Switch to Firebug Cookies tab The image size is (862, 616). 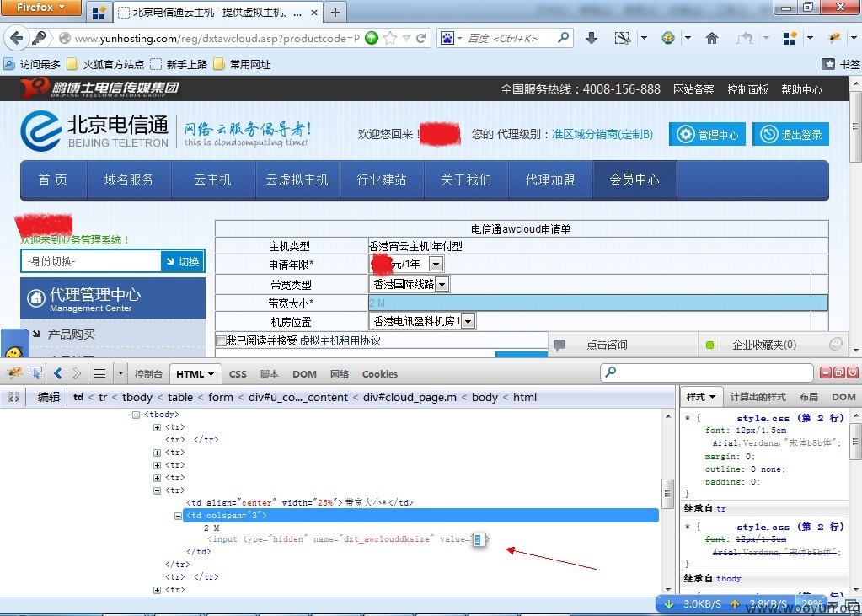380,374
